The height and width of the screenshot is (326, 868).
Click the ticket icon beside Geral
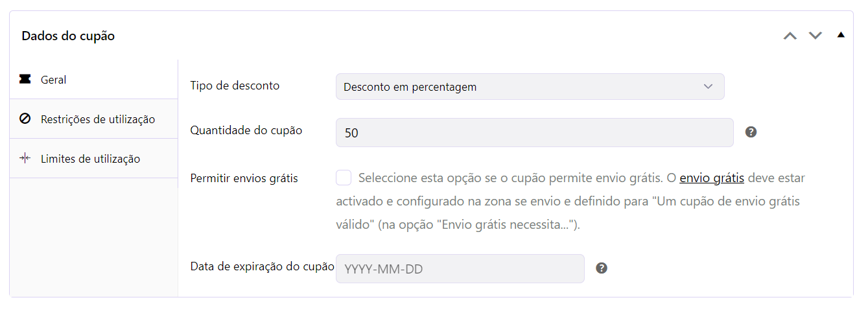[25, 79]
